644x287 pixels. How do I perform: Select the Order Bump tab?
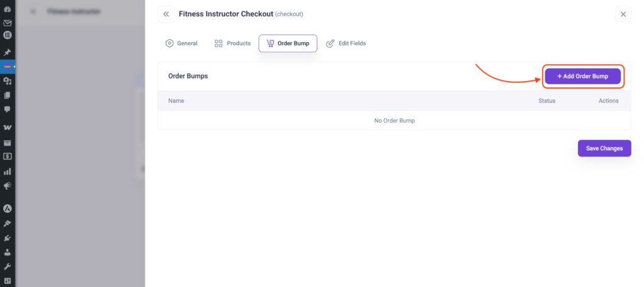click(288, 43)
